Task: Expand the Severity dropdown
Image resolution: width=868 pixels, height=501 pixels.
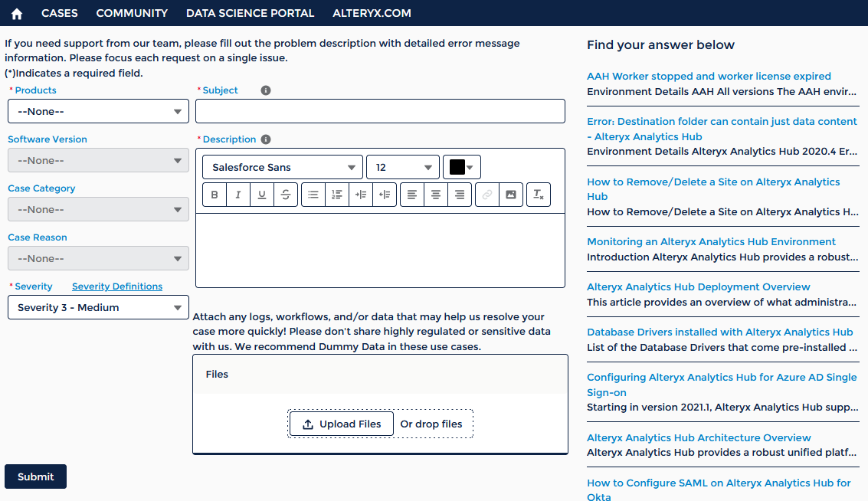Action: [98, 307]
